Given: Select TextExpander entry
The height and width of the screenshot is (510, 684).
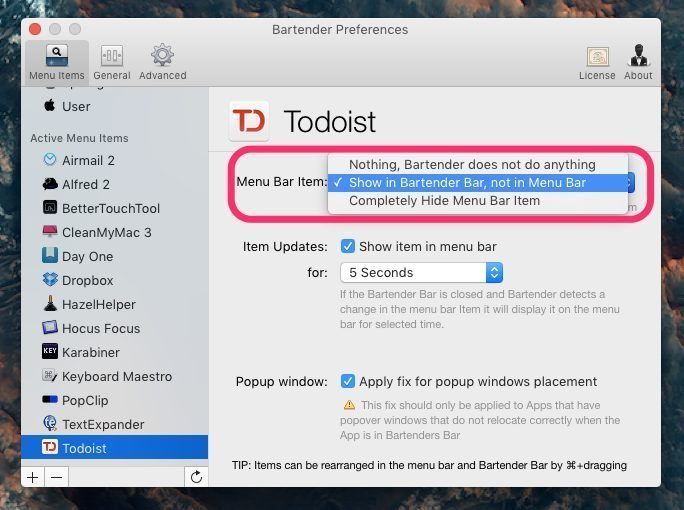Looking at the screenshot, I should tap(114, 424).
